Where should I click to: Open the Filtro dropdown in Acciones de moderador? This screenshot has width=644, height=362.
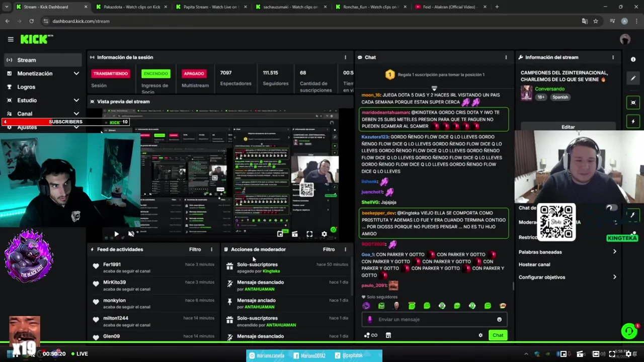pyautogui.click(x=329, y=249)
